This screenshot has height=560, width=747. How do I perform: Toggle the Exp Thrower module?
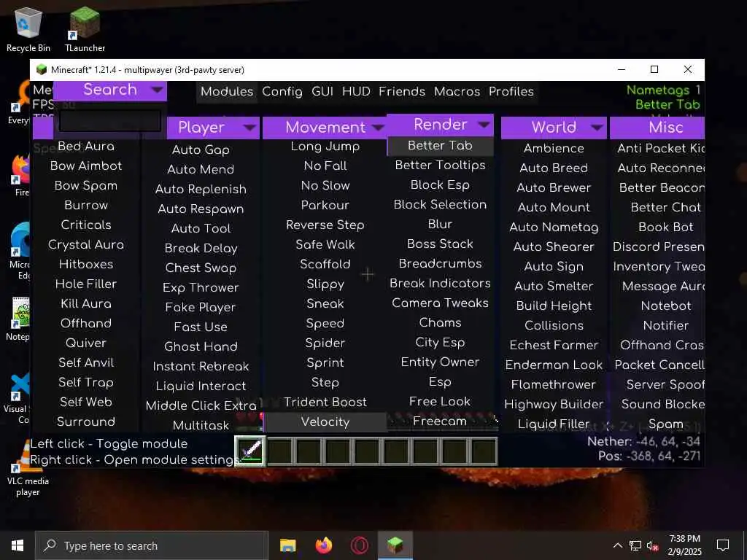201,287
